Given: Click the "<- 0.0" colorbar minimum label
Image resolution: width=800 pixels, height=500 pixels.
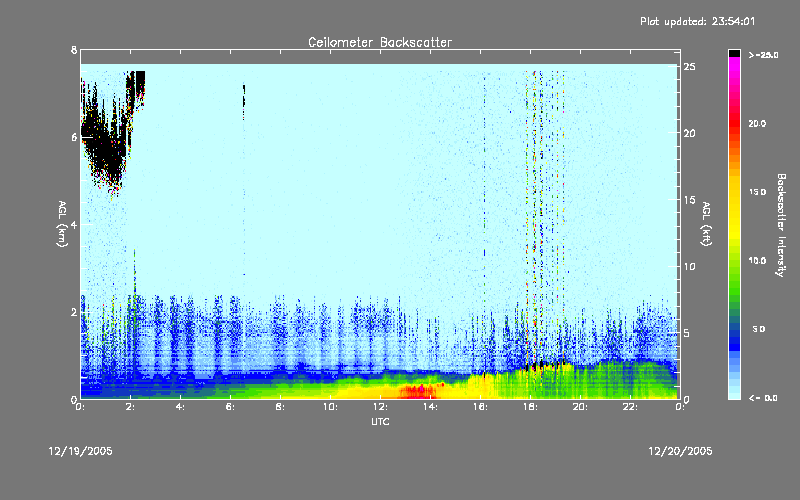Looking at the screenshot, I should coord(763,398).
